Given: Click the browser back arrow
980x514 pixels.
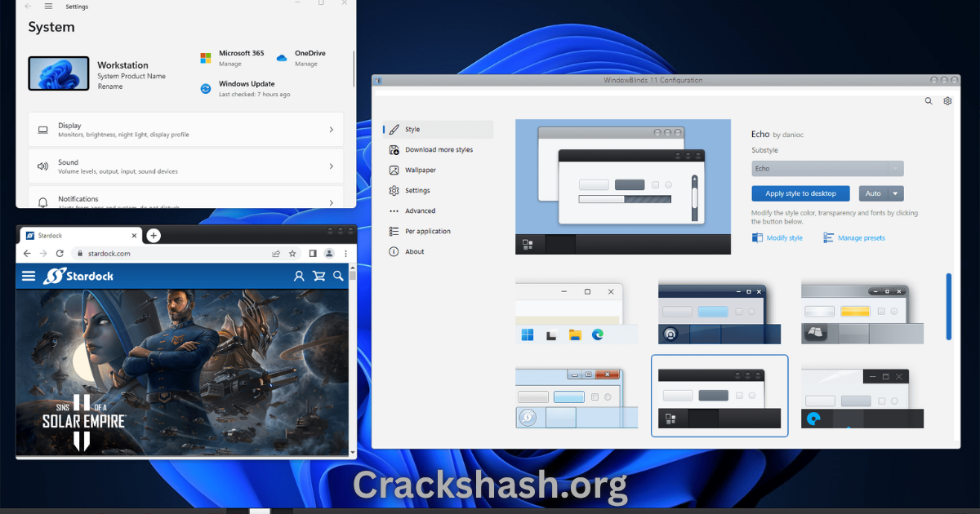Looking at the screenshot, I should tap(27, 254).
